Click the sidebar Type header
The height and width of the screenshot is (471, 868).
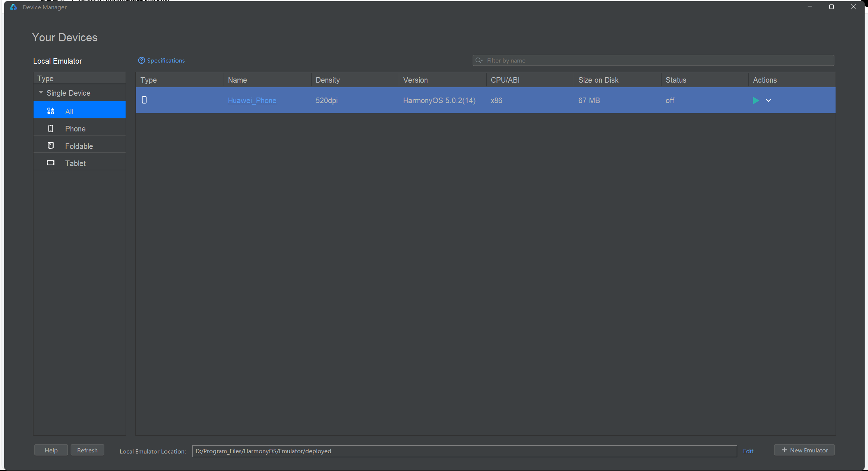(79, 79)
